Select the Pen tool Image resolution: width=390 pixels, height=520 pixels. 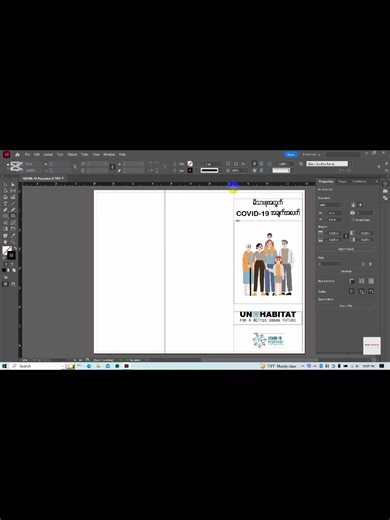pyautogui.click(x=5, y=210)
